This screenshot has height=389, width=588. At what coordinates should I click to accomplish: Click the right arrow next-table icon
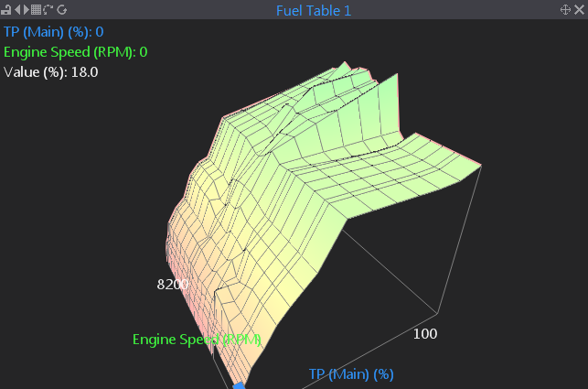tap(27, 10)
